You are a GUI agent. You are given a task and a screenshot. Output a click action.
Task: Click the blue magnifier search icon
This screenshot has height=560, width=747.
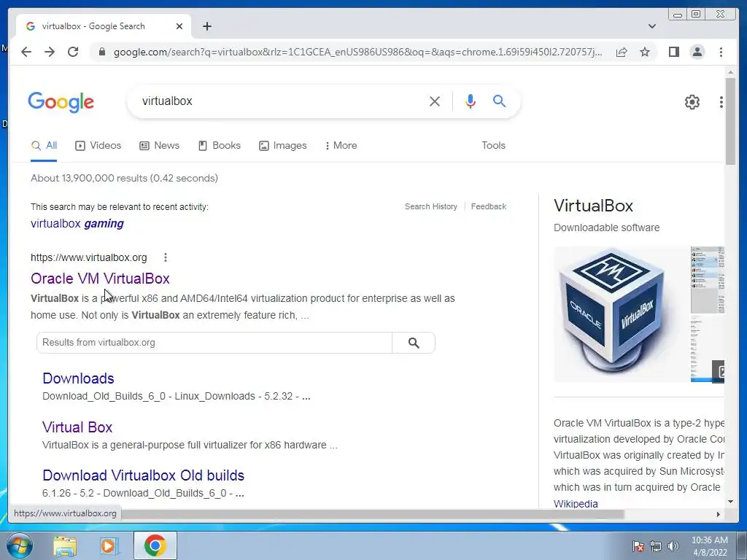(499, 101)
